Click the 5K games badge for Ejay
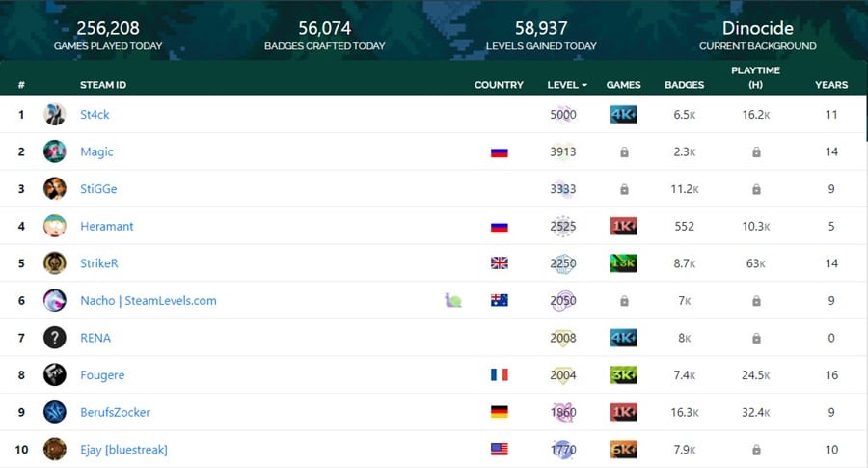This screenshot has width=868, height=468. 623,449
